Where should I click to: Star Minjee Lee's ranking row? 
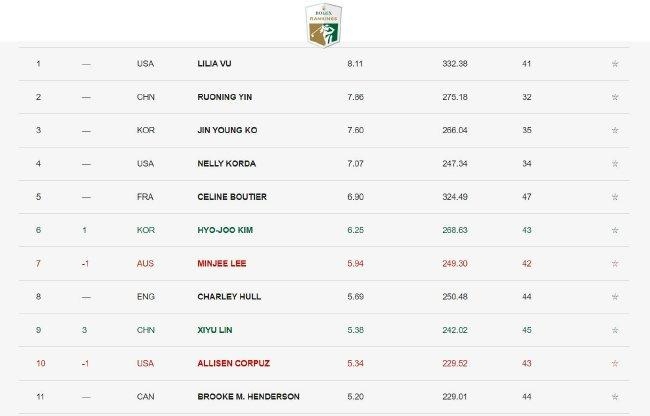point(615,263)
